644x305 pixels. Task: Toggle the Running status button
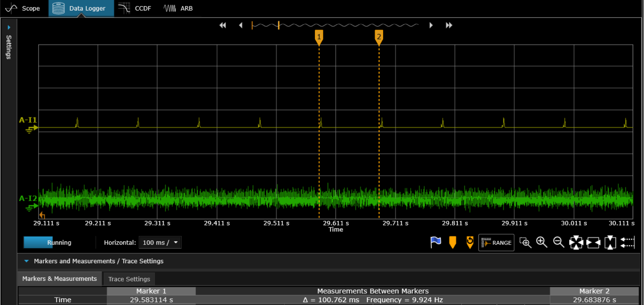48,243
